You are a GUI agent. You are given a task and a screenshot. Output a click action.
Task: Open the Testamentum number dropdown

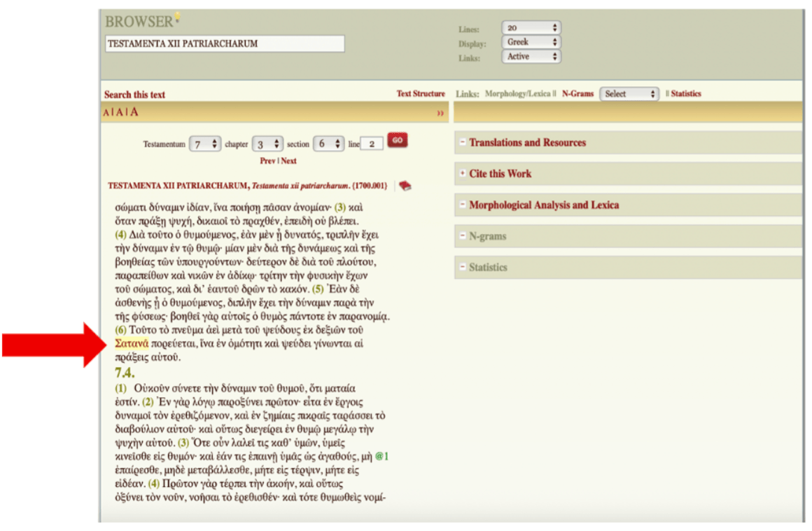(x=204, y=144)
